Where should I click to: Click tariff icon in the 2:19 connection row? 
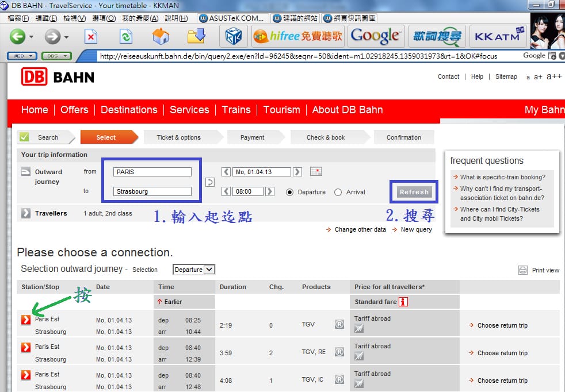pyautogui.click(x=359, y=328)
